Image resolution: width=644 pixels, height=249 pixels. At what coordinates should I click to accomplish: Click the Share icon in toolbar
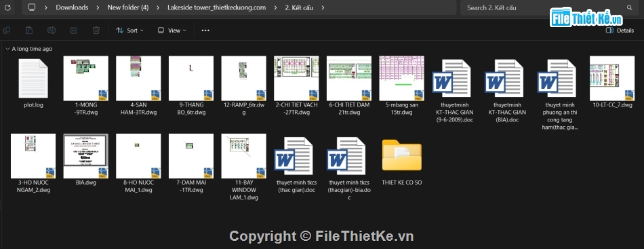coord(74,30)
